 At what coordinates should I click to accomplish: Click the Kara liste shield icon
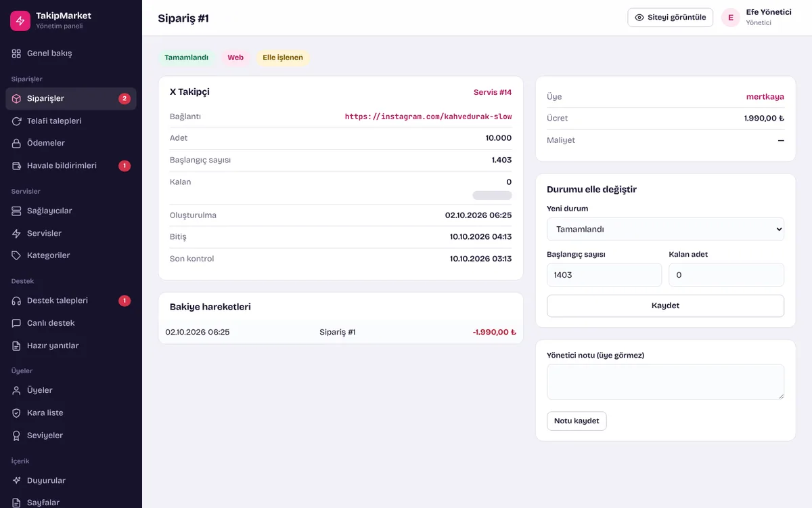tap(17, 413)
